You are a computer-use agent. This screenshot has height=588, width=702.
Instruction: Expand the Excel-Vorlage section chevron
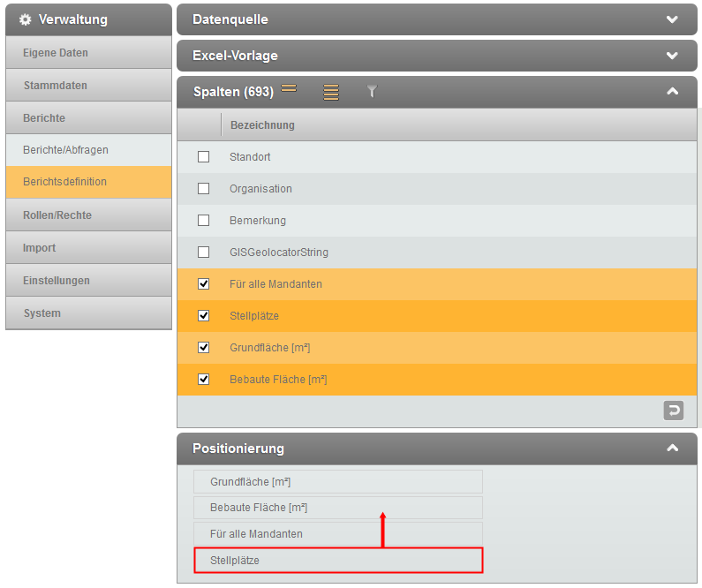[673, 56]
